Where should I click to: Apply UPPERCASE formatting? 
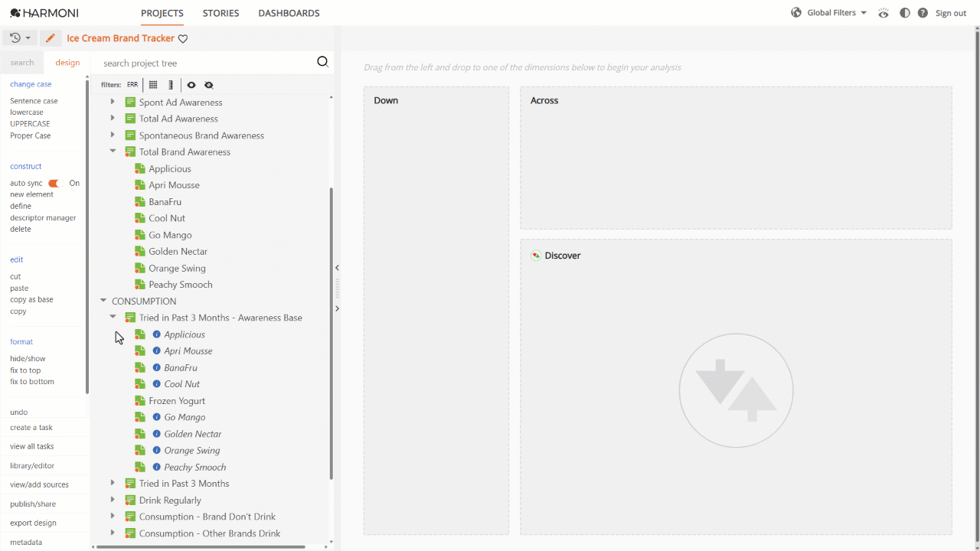click(30, 124)
